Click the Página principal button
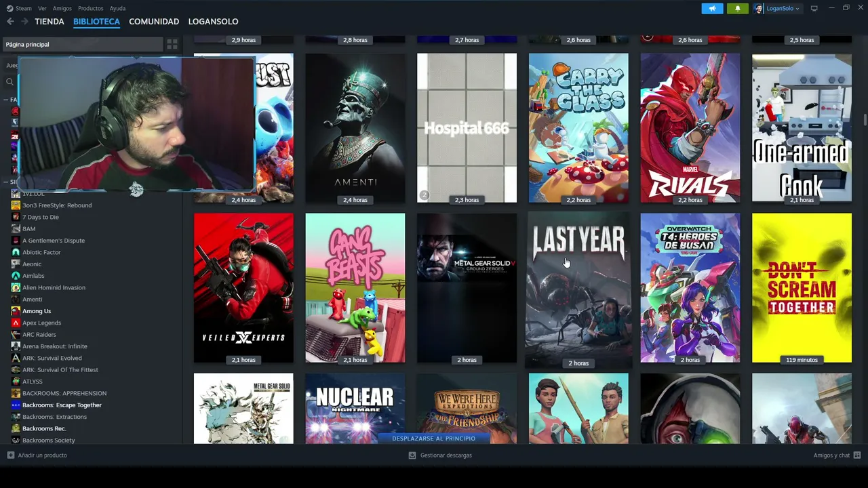Image resolution: width=868 pixels, height=488 pixels. pyautogui.click(x=83, y=44)
